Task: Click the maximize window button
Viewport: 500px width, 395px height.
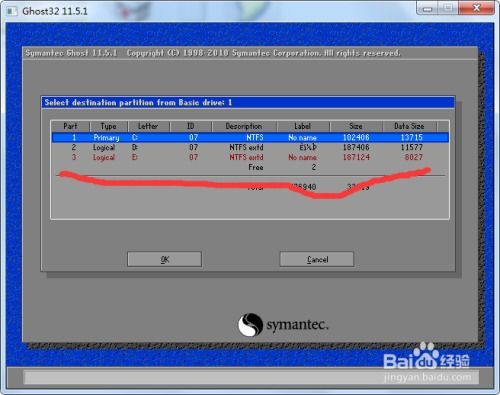Action: coord(448,8)
